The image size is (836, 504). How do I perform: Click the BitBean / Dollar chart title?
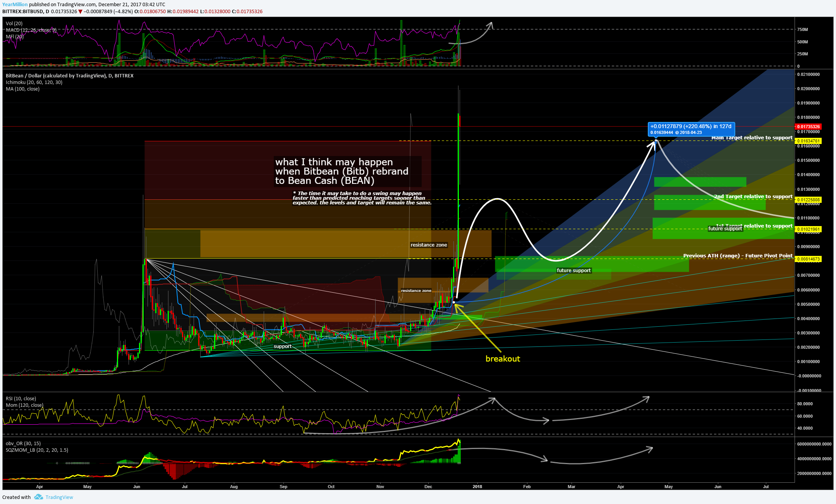click(69, 76)
